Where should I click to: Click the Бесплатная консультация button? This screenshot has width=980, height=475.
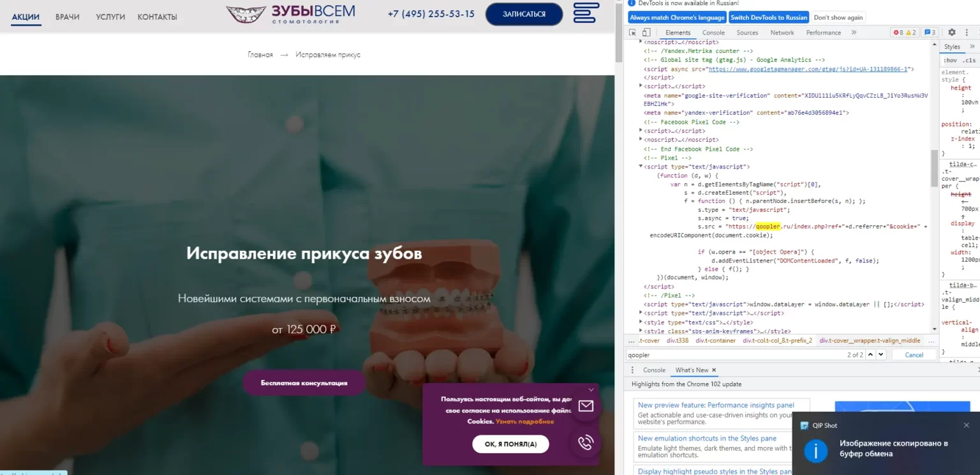coord(304,382)
